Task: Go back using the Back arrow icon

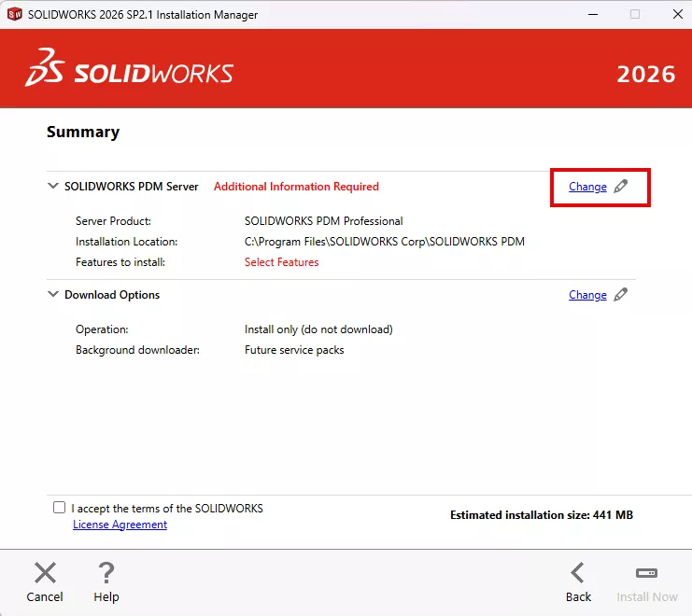Action: coord(578,573)
